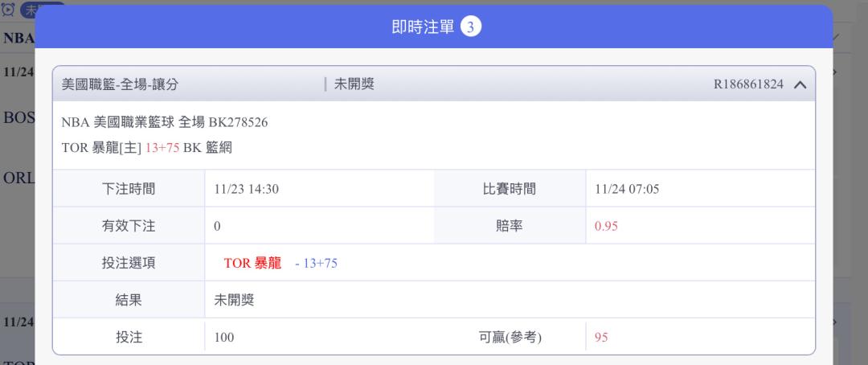This screenshot has width=868, height=365.
Task: Collapse bet slip R186861824 with chevron
Action: click(x=800, y=84)
